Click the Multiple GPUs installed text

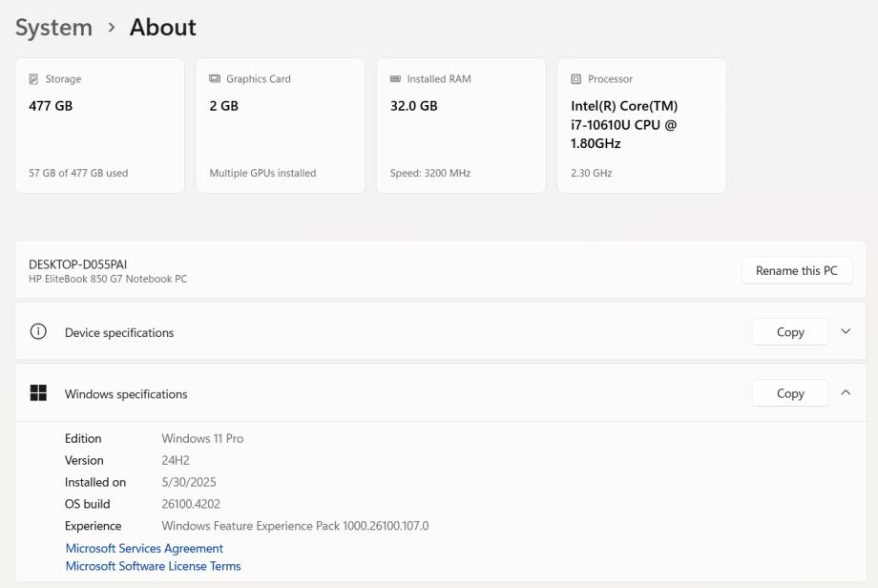pyautogui.click(x=262, y=174)
